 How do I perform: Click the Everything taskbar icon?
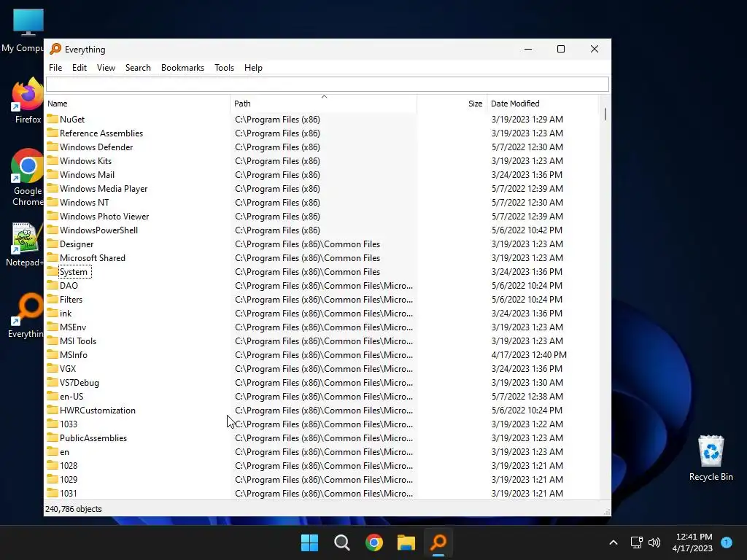438,542
